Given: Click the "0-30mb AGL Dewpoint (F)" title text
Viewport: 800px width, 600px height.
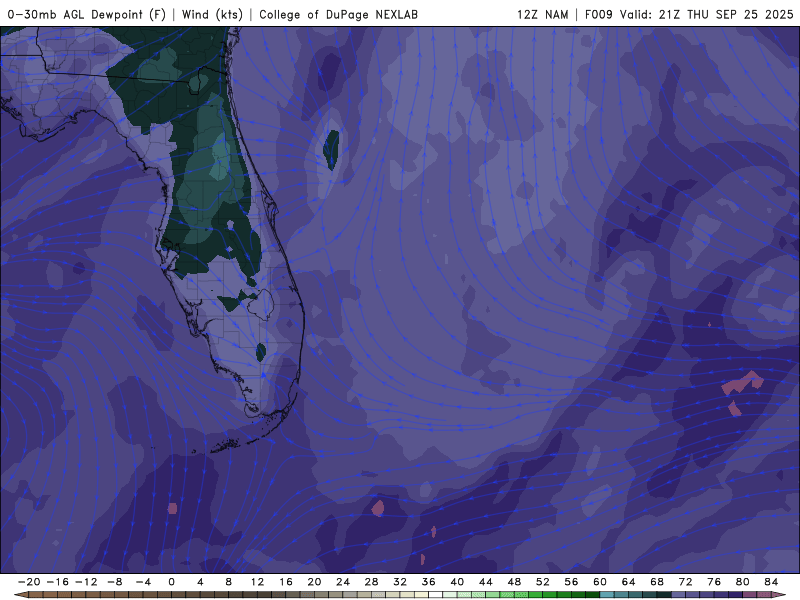Looking at the screenshot, I should [x=87, y=14].
